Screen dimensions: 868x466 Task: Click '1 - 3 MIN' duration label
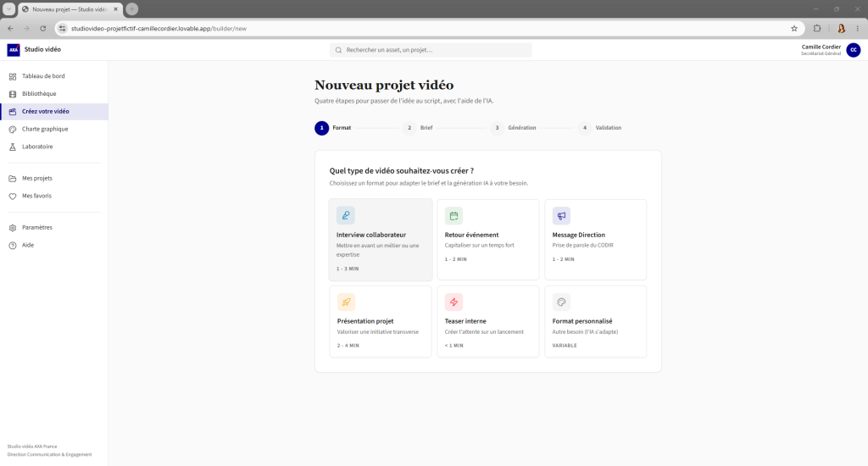coord(348,269)
